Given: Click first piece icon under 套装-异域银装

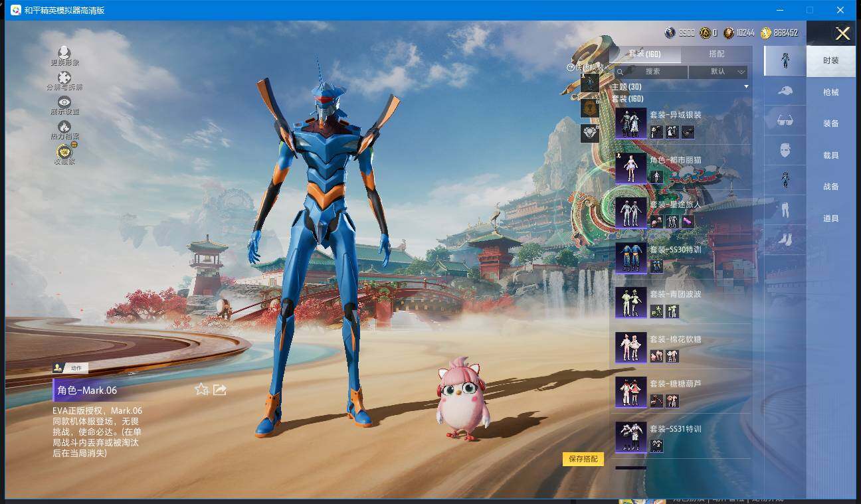Looking at the screenshot, I should coord(656,132).
